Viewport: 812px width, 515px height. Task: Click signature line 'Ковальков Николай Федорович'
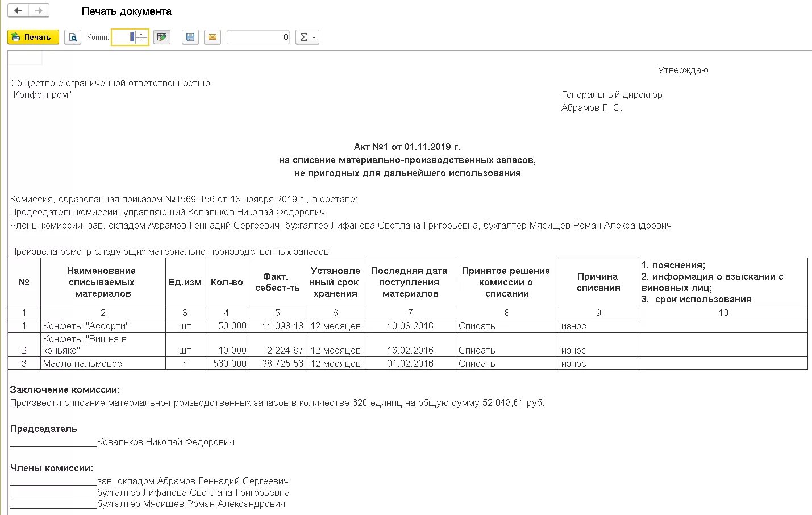[x=165, y=442]
